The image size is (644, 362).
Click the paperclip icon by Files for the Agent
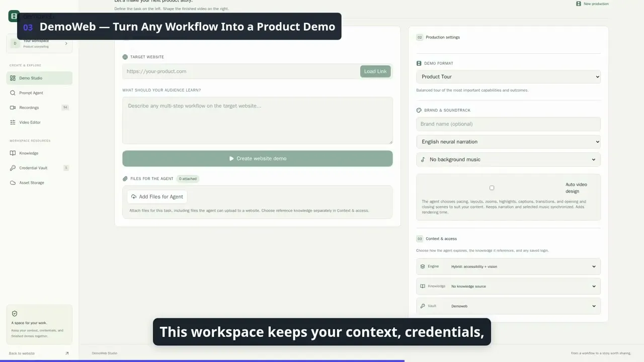pos(125,178)
